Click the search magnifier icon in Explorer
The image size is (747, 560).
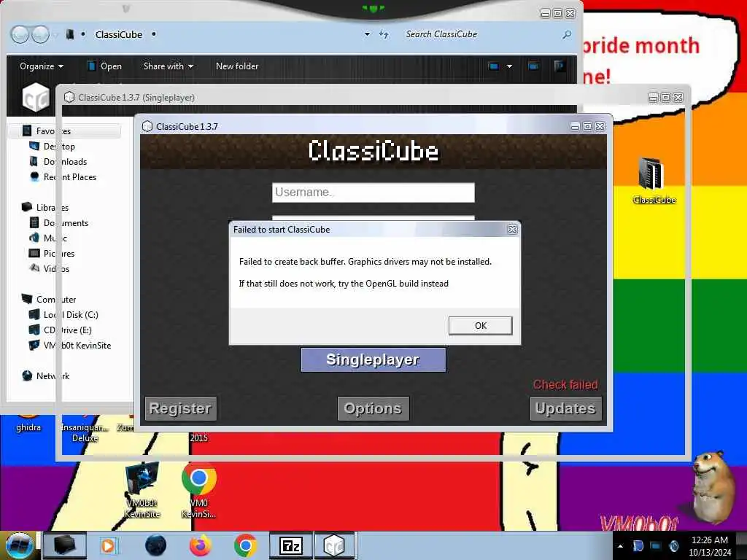coord(566,34)
